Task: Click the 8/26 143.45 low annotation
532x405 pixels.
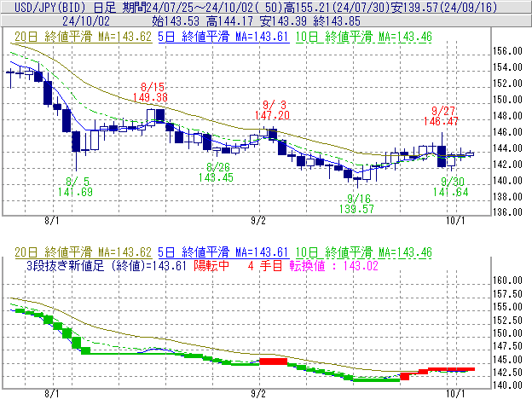Action: [x=216, y=172]
